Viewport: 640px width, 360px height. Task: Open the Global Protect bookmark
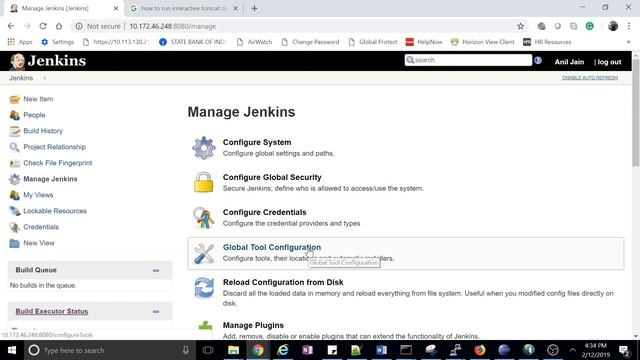click(373, 42)
